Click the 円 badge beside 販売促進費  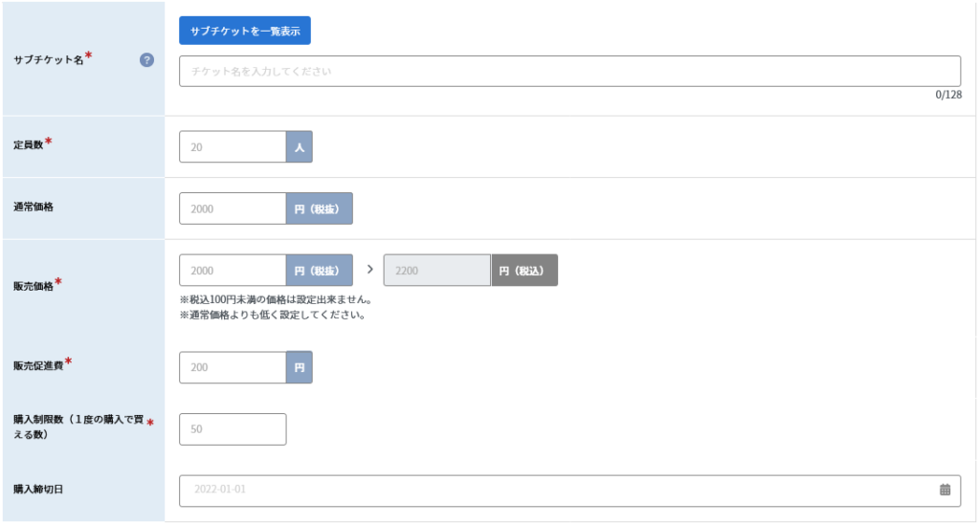tap(300, 367)
